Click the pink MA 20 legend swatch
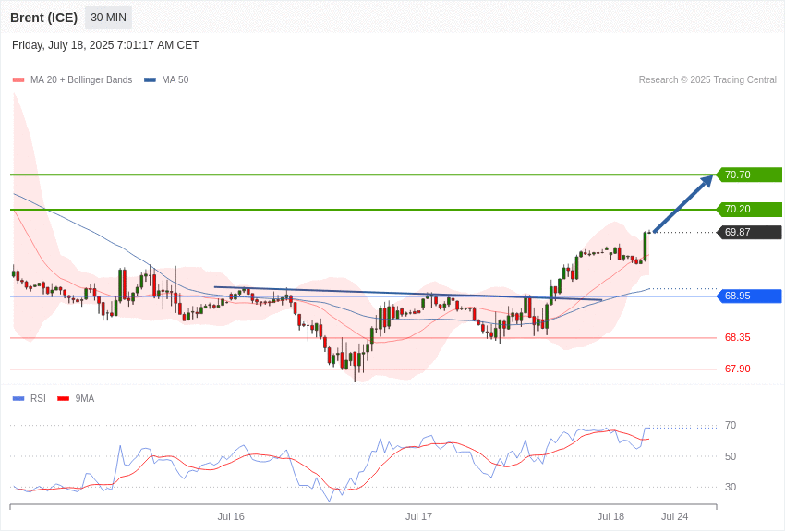 tap(18, 80)
